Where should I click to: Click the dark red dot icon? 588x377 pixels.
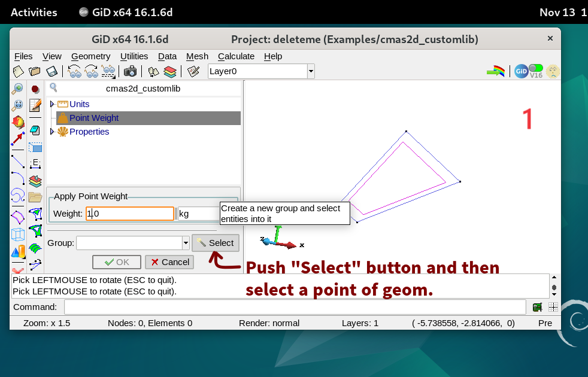tap(35, 89)
